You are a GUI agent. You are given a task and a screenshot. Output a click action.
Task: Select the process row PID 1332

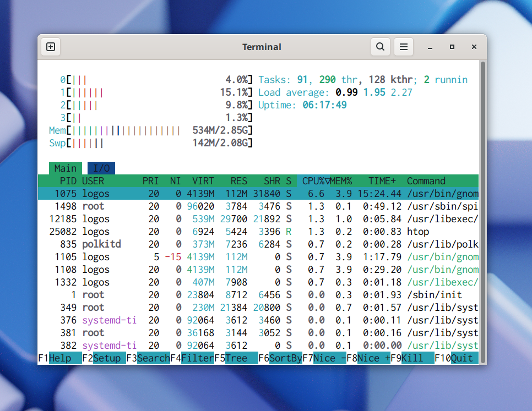click(258, 282)
